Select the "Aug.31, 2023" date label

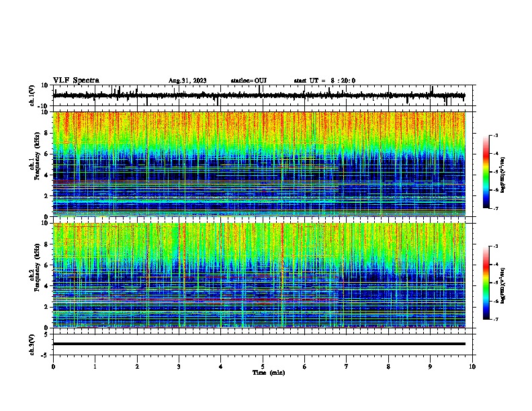coord(187,81)
